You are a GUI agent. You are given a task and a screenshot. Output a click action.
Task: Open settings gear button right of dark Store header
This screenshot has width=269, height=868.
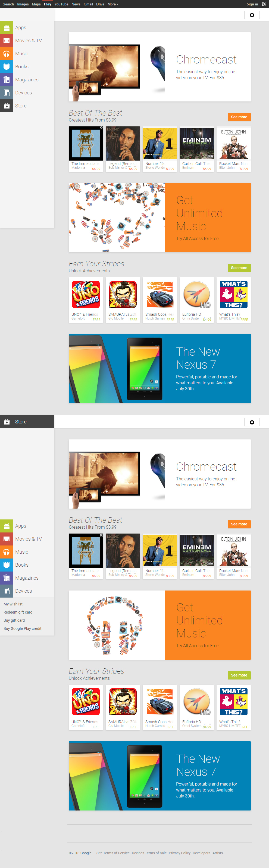pyautogui.click(x=252, y=422)
